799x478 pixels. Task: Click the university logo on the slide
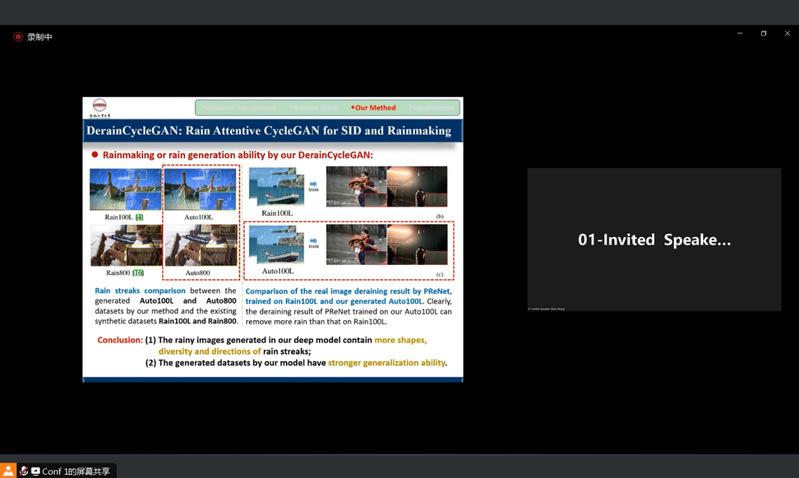point(99,106)
